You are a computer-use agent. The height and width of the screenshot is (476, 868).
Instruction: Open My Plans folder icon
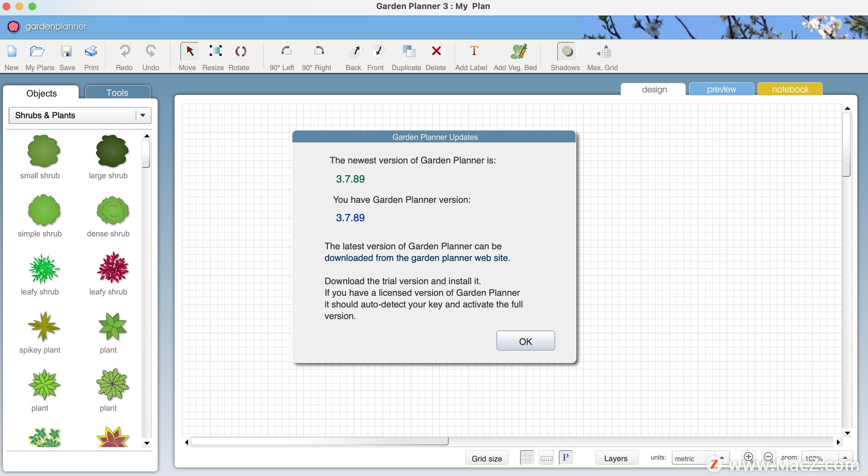(x=37, y=52)
